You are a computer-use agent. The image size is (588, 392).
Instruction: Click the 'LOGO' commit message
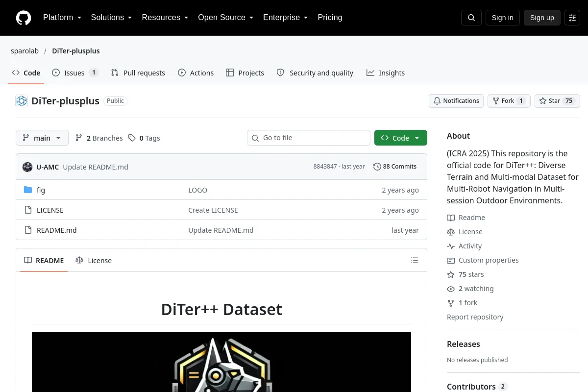click(198, 190)
